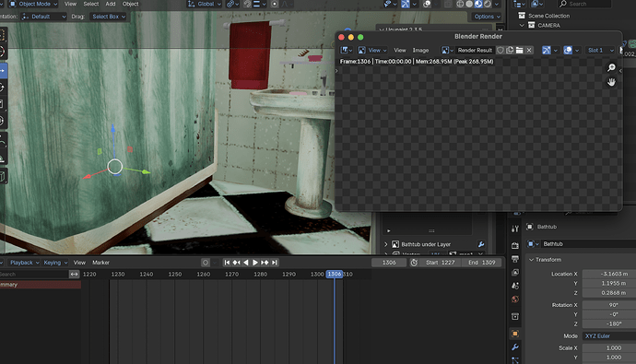Click the Render Result image name field

475,51
